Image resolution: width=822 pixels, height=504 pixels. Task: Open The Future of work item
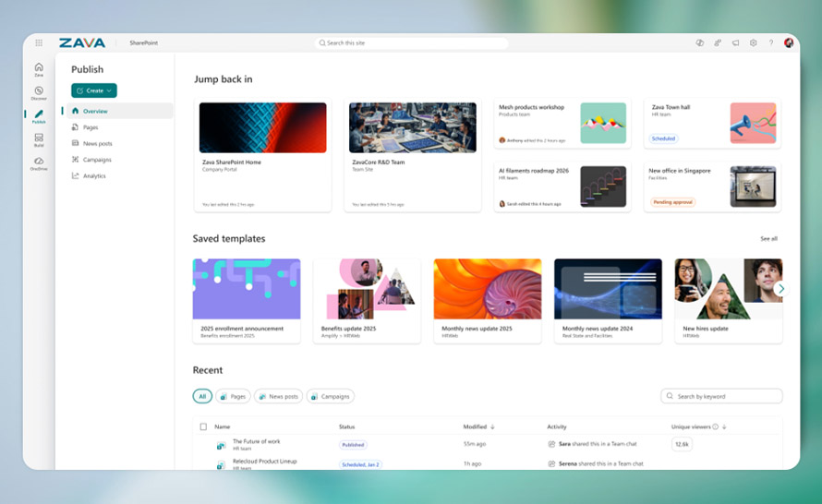(257, 441)
